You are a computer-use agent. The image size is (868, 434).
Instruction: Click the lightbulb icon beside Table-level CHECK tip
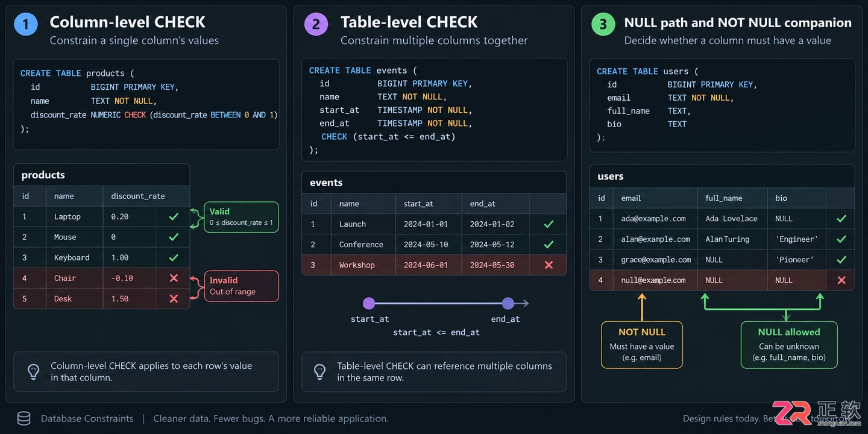click(320, 371)
